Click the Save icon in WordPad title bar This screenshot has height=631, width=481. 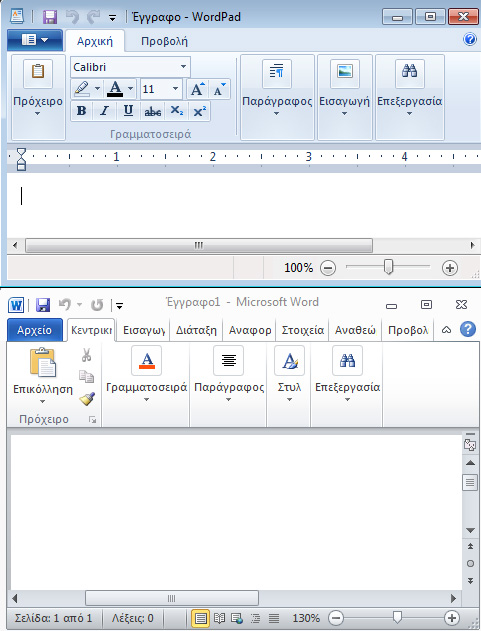coord(50,17)
